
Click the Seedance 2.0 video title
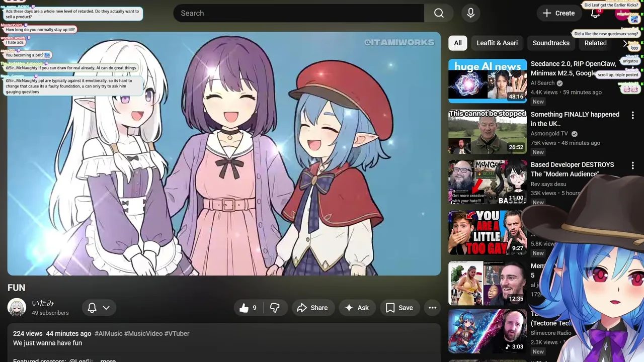point(573,68)
